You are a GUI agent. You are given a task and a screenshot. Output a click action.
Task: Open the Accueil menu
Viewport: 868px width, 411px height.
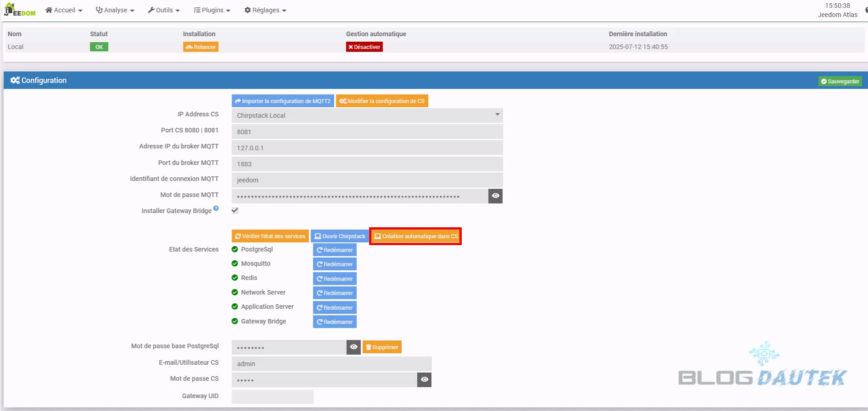coord(64,10)
